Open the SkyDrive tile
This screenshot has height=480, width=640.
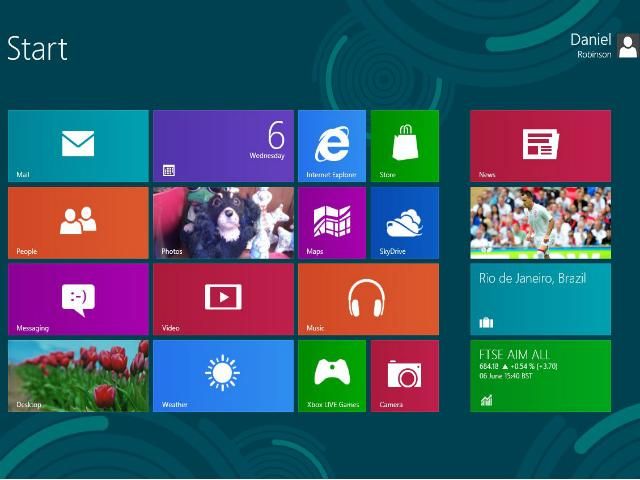(405, 223)
